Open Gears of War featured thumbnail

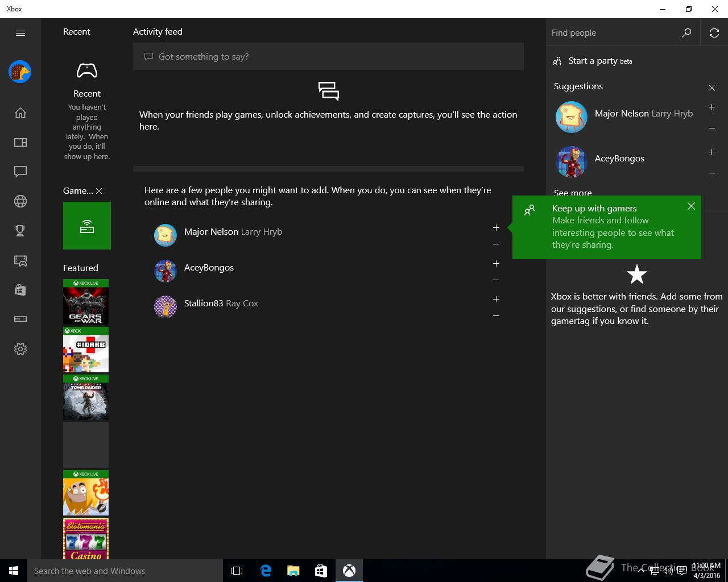(x=86, y=302)
